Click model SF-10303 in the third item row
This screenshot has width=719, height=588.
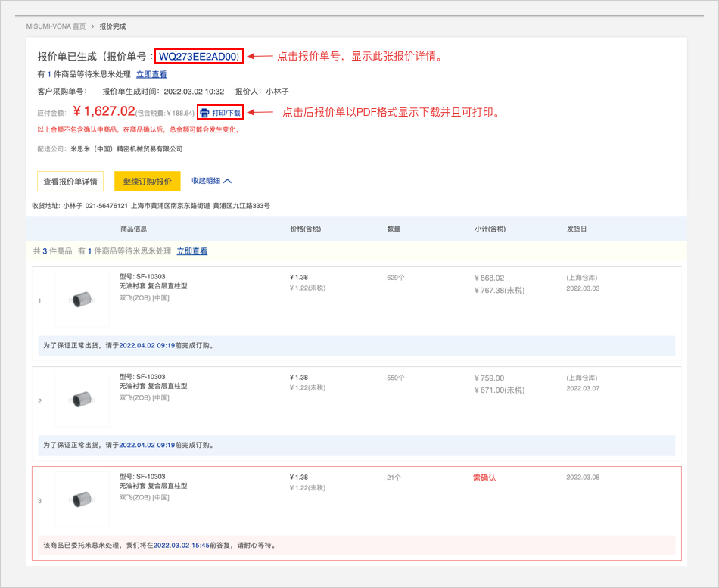pyautogui.click(x=142, y=477)
